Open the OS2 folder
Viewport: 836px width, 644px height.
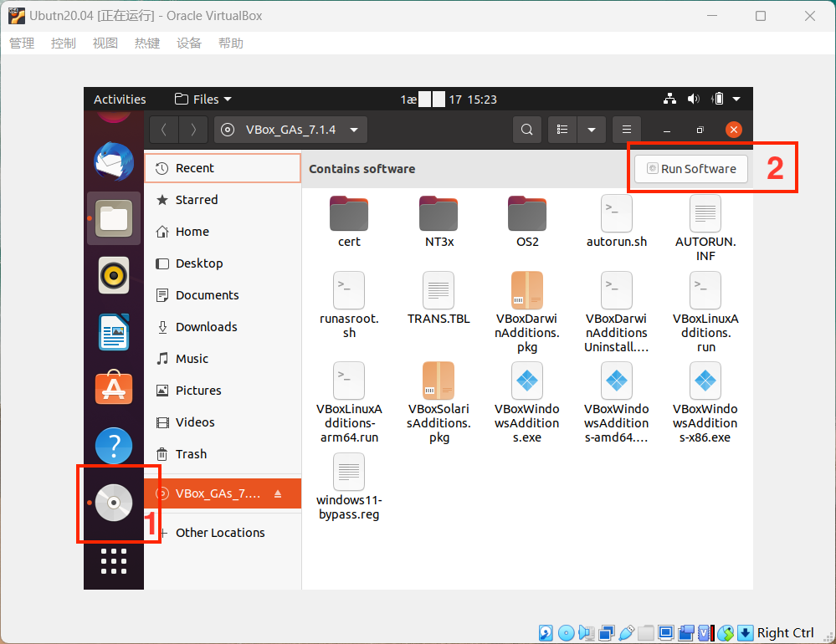(x=527, y=222)
